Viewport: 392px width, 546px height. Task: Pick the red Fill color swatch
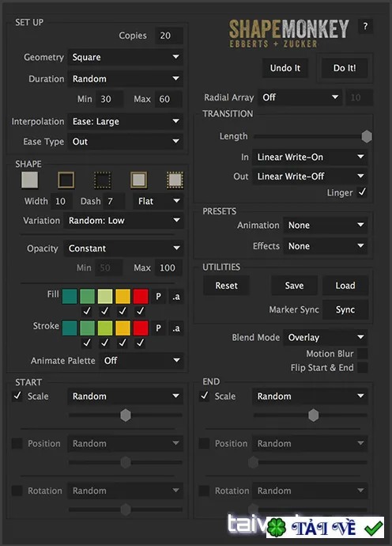pos(141,296)
